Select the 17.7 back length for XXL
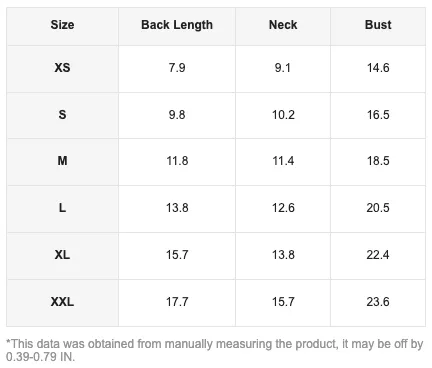The width and height of the screenshot is (432, 368). 177,302
